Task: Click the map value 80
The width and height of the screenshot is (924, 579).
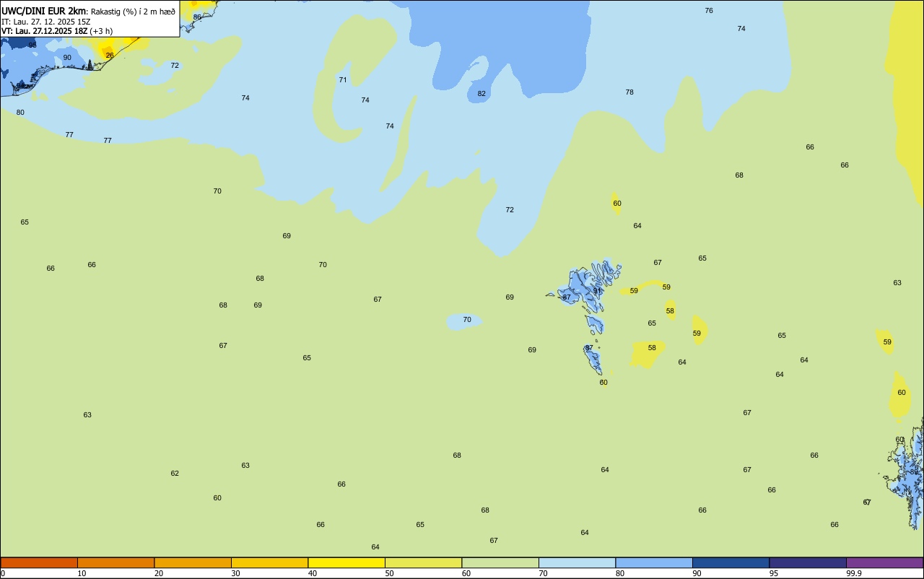Action: 20,113
